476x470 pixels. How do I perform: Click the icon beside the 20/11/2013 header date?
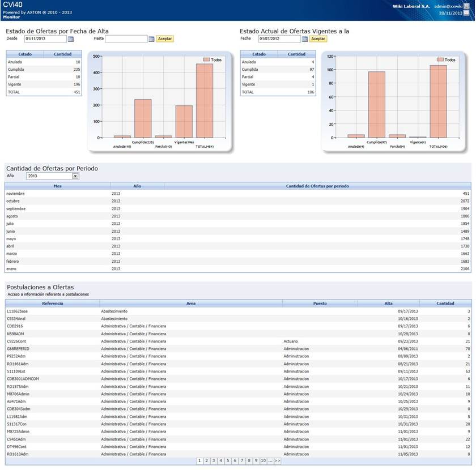[x=467, y=12]
